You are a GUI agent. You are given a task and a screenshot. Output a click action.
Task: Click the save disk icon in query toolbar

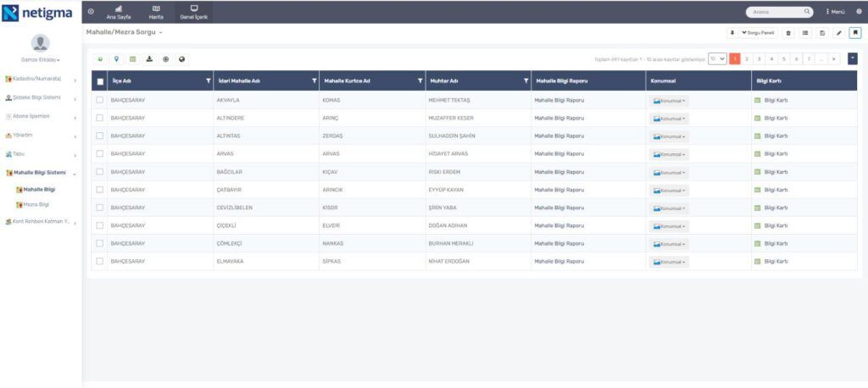tap(822, 32)
